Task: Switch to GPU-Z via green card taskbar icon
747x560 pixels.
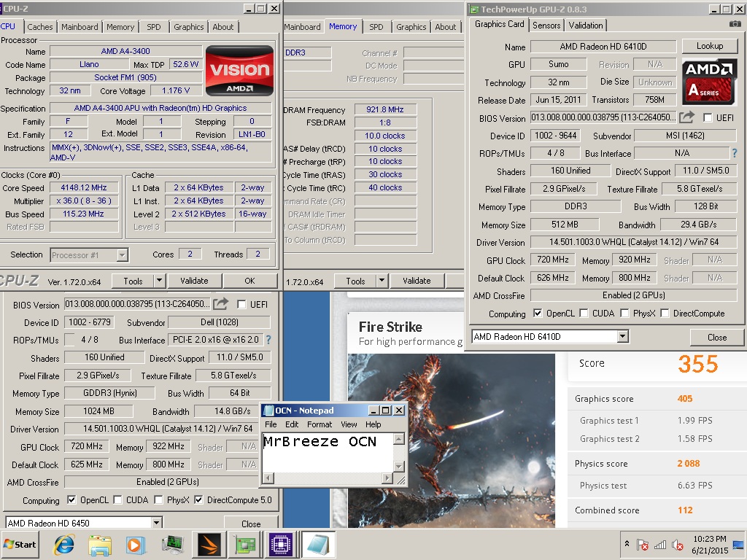Action: (245, 544)
